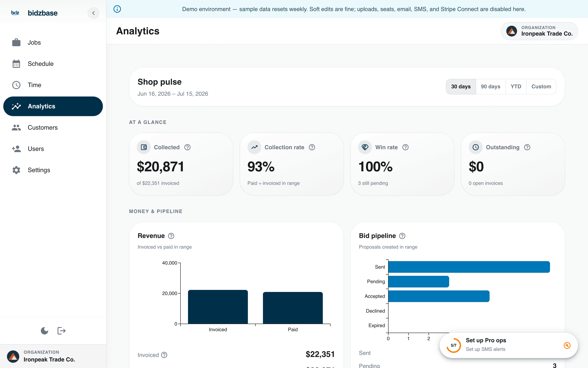Select the Analytics sparkline icon

click(x=16, y=106)
